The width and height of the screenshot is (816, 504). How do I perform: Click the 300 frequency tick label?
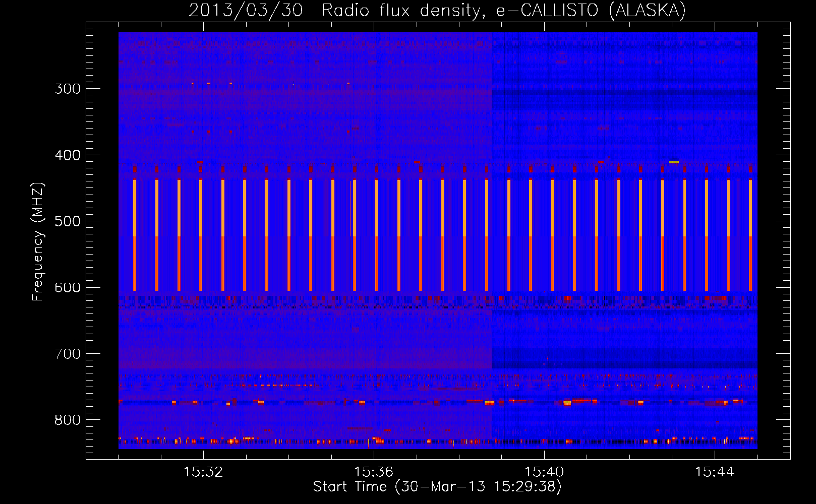point(68,89)
